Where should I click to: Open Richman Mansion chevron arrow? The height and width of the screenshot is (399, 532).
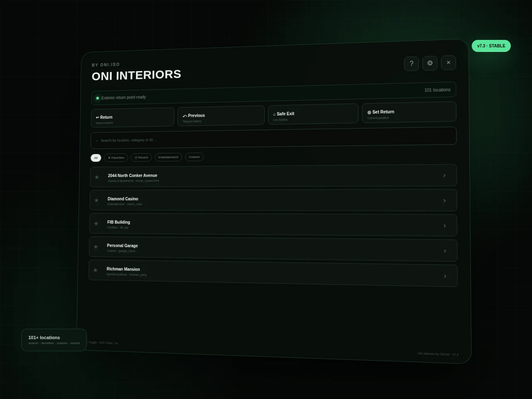(x=445, y=276)
